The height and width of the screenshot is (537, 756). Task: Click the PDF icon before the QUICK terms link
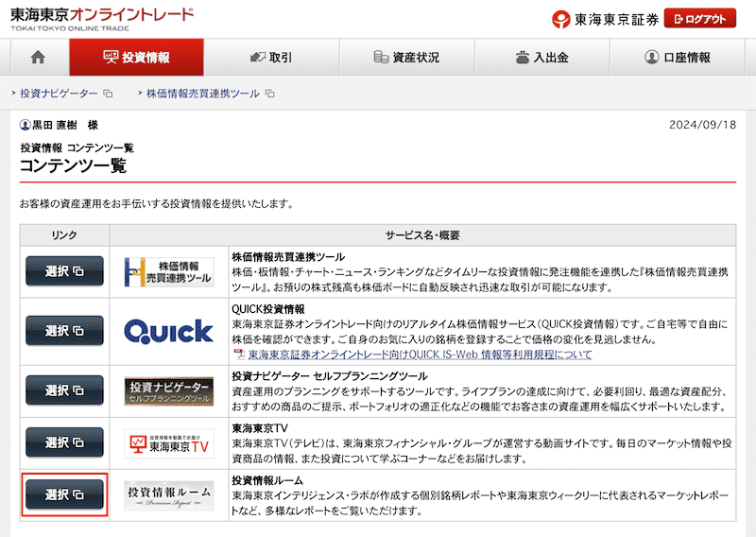click(239, 355)
